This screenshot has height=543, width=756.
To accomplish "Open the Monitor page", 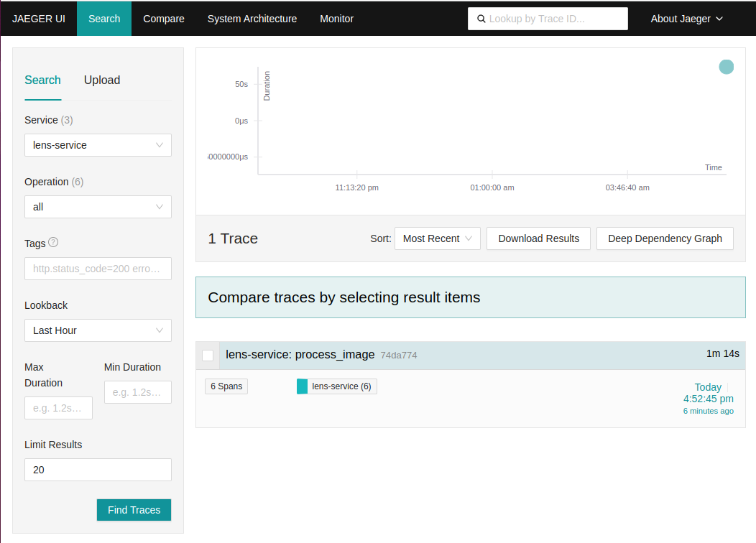I will point(336,19).
